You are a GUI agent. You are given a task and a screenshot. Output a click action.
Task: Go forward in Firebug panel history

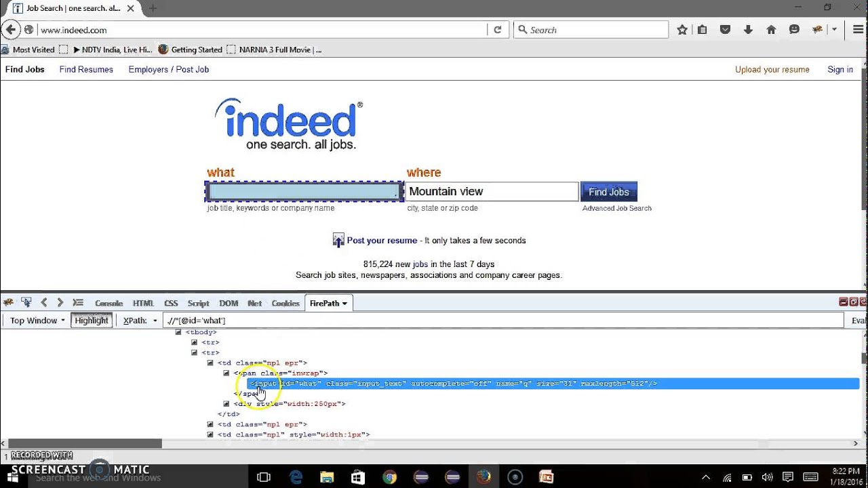pyautogui.click(x=60, y=303)
